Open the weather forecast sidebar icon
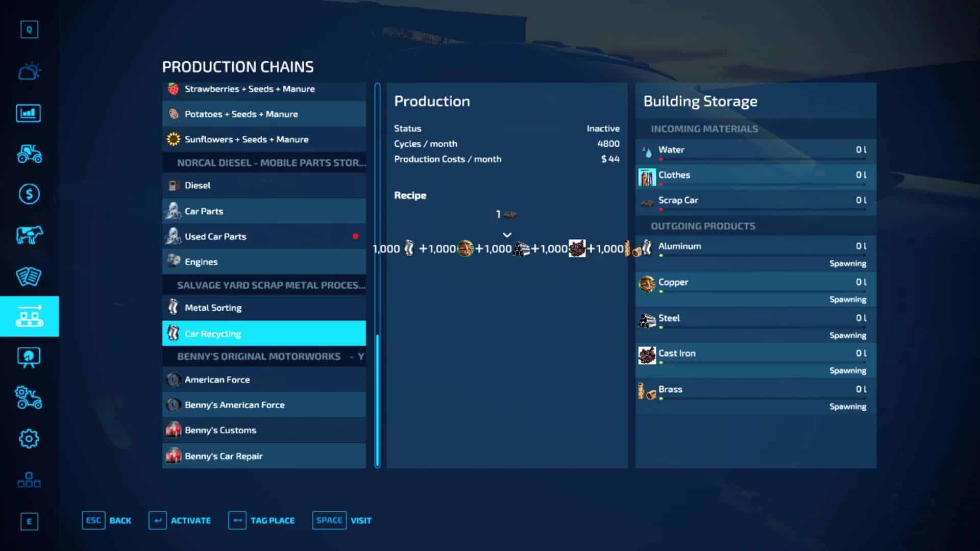Image resolution: width=980 pixels, height=551 pixels. click(29, 71)
